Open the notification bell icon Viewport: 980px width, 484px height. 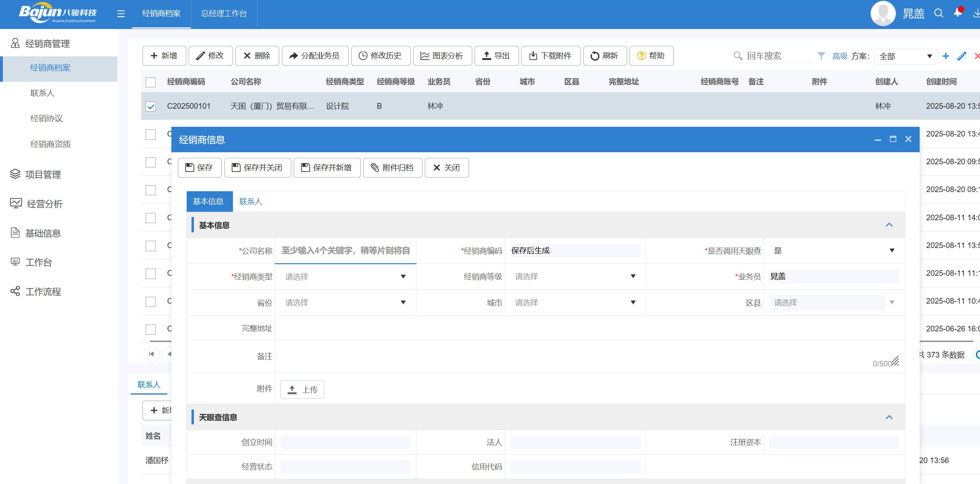coord(958,13)
